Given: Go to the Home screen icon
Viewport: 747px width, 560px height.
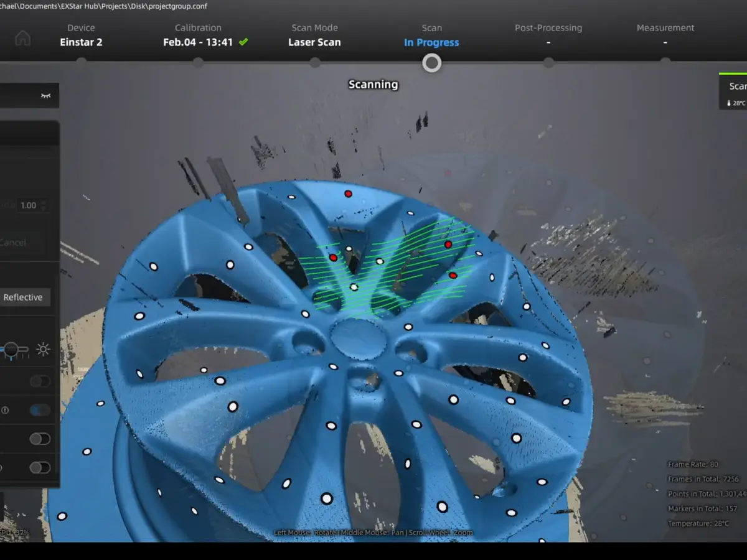Looking at the screenshot, I should coord(22,37).
